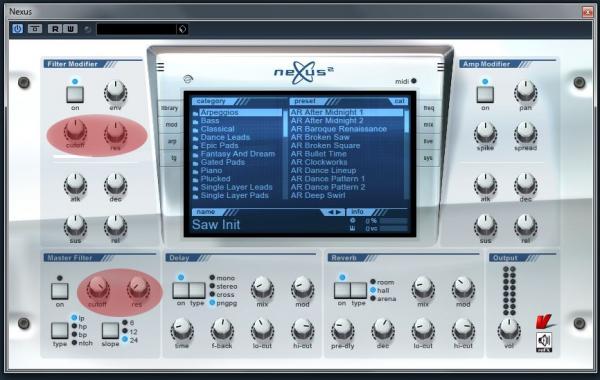Expand the Dance Leads category folder
The height and width of the screenshot is (380, 600).
(225, 137)
